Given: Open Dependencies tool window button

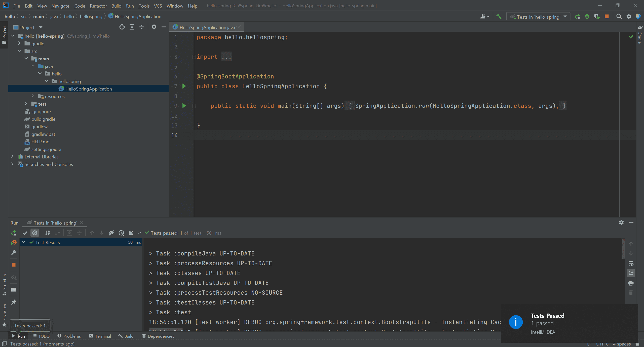Looking at the screenshot, I should 158,336.
